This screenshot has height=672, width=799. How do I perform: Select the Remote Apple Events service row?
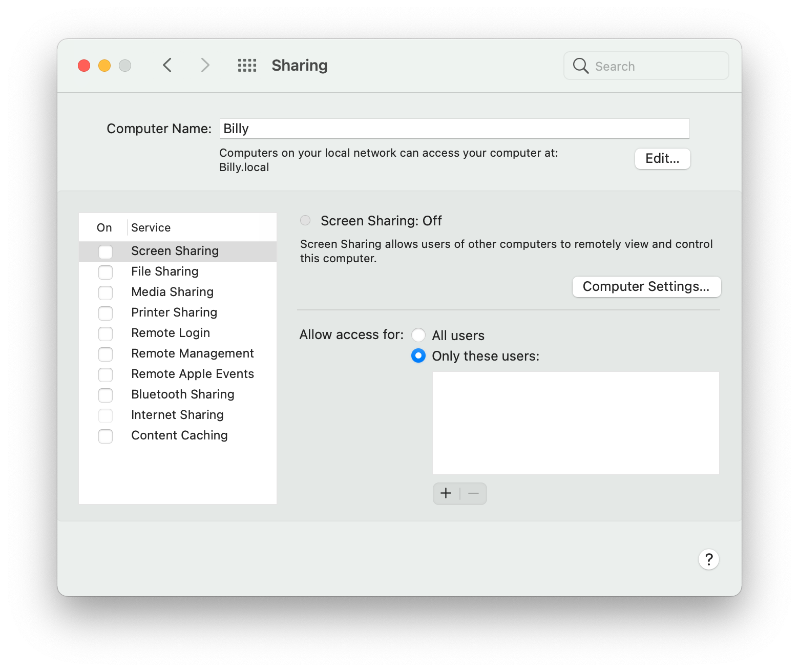(193, 374)
